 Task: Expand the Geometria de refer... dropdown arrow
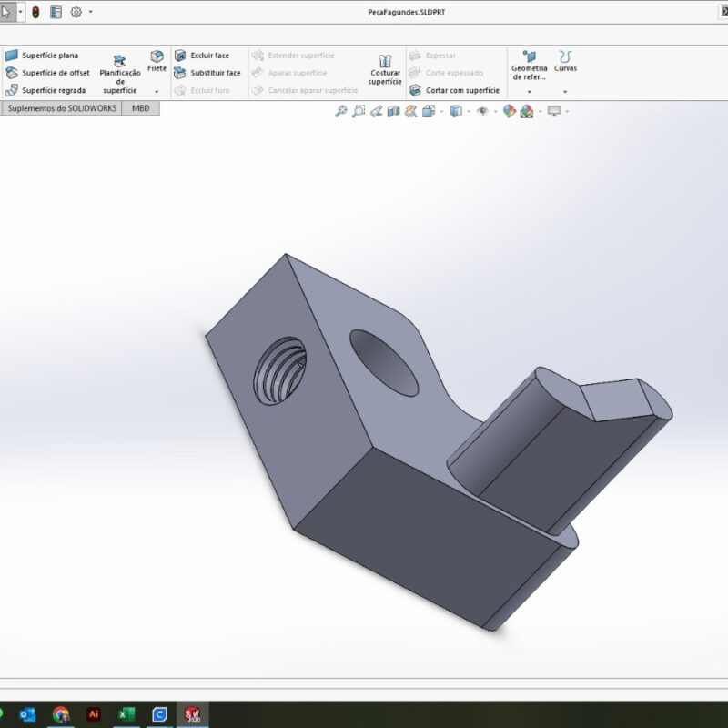(530, 92)
